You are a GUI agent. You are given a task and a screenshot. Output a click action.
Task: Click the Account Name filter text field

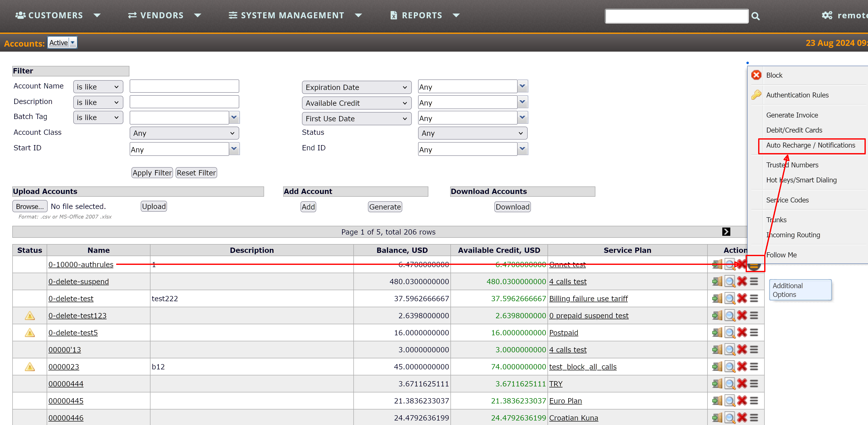pos(184,86)
